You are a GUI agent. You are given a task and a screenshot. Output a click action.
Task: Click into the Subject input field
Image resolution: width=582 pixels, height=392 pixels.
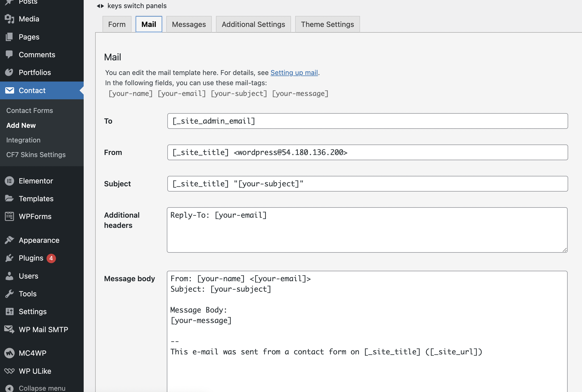pos(367,184)
